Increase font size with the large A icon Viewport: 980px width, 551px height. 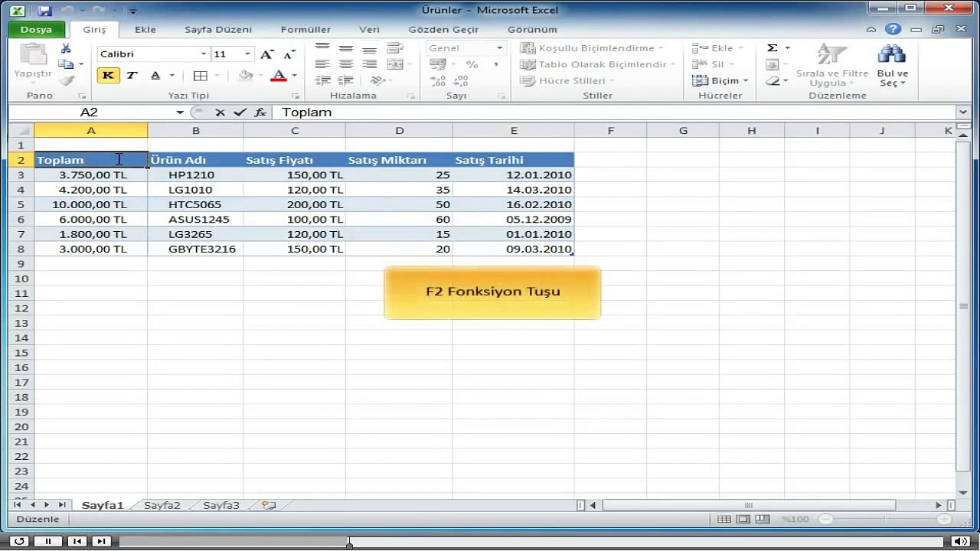(266, 54)
